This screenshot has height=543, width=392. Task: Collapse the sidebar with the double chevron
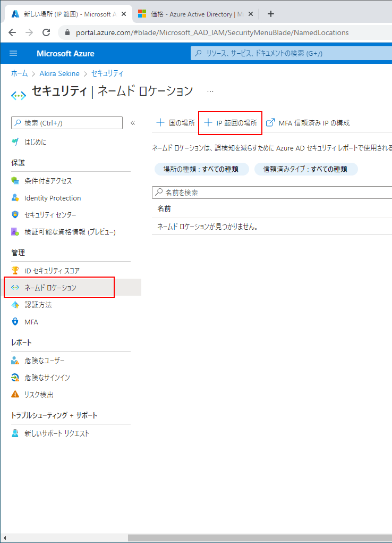(x=132, y=123)
